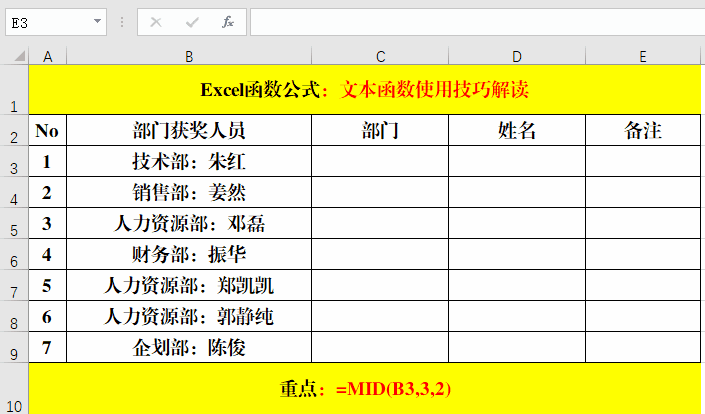This screenshot has width=705, height=414.
Task: Select row 1 header
Action: (14, 89)
